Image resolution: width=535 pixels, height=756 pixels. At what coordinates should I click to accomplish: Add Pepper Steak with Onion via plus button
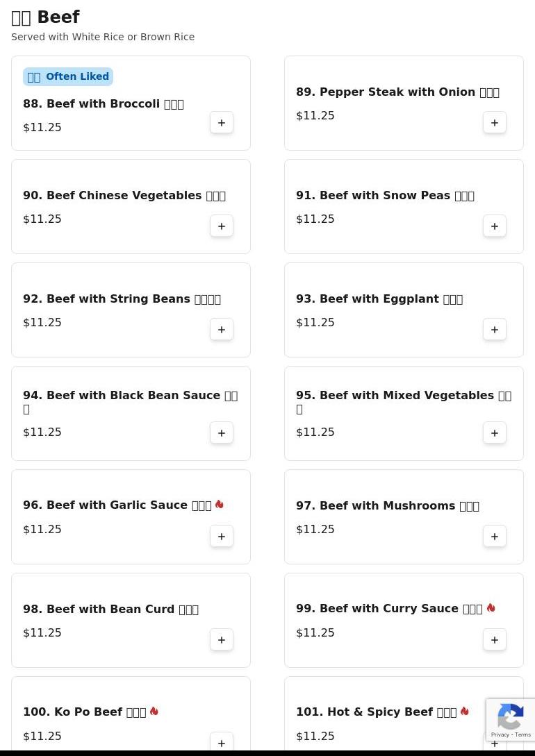(x=495, y=122)
